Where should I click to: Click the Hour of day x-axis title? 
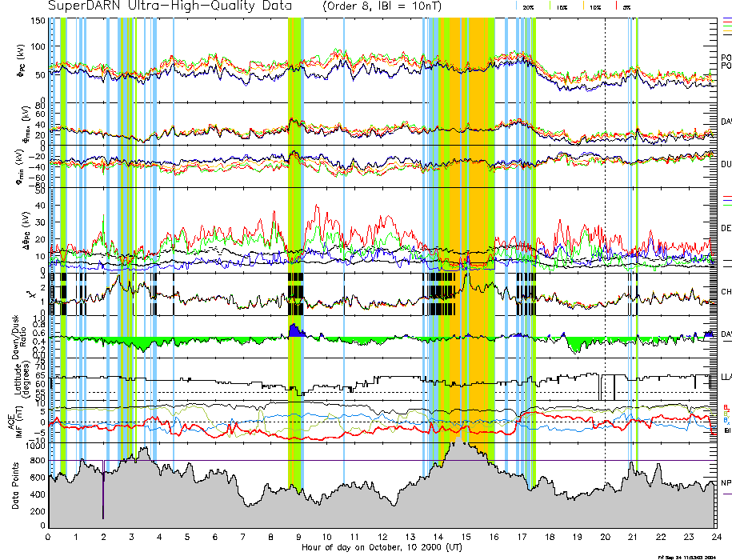[382, 548]
